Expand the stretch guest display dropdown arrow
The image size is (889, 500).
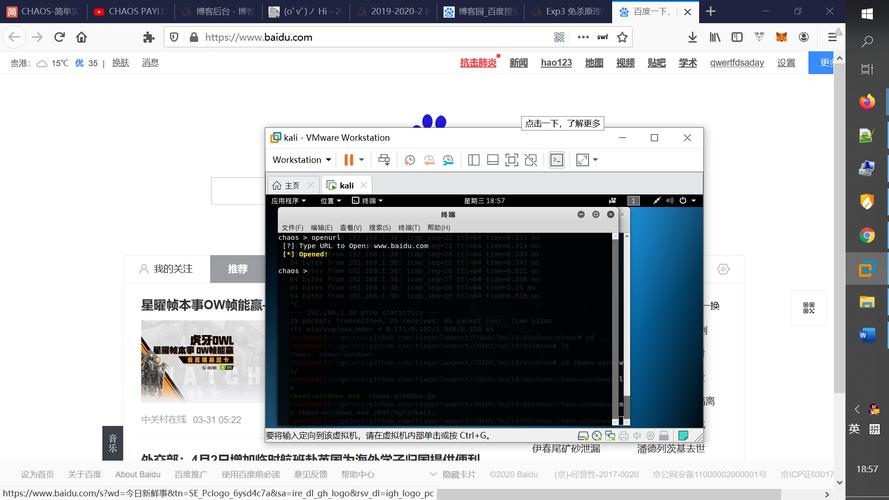[595, 160]
